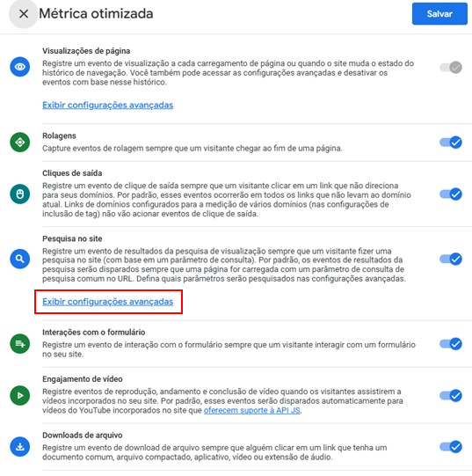Turn off the Cliques de saída switch
This screenshot has height=476, width=472.
(x=451, y=194)
